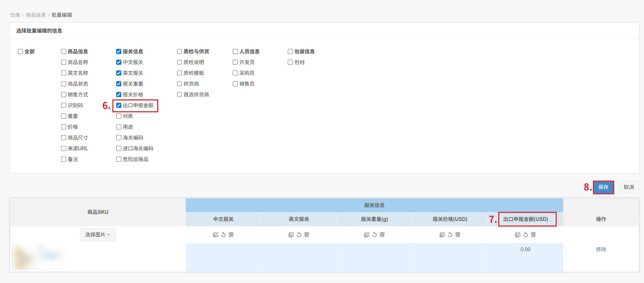Image resolution: width=644 pixels, height=283 pixels.
Task: Click trash icon under 报关价格(USD) column
Action: (x=458, y=234)
